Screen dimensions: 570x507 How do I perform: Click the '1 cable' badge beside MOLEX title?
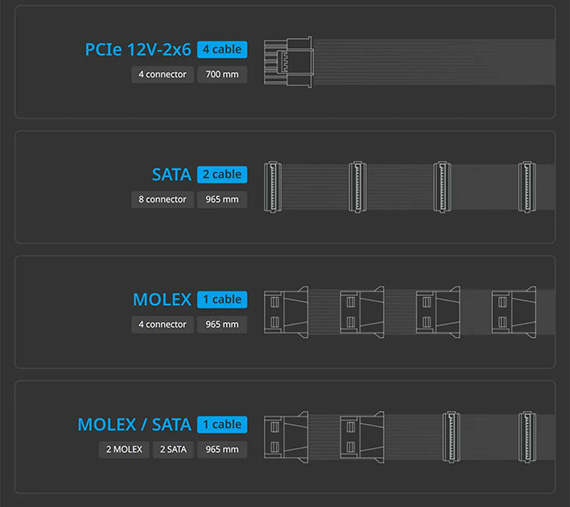point(222,299)
